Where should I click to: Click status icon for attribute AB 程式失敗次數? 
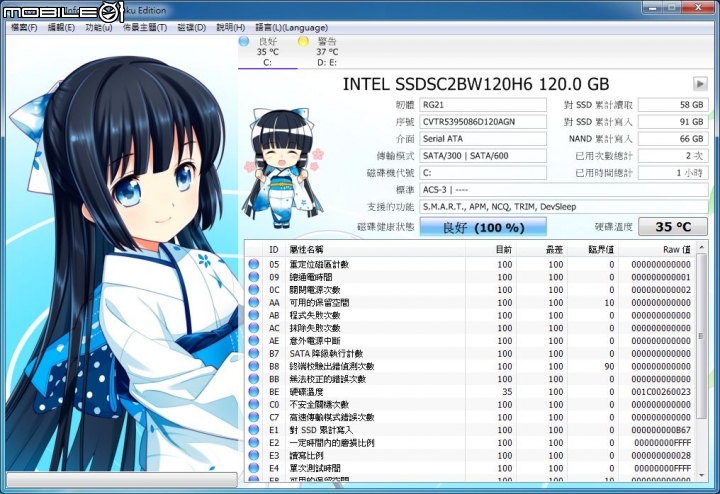tap(253, 315)
